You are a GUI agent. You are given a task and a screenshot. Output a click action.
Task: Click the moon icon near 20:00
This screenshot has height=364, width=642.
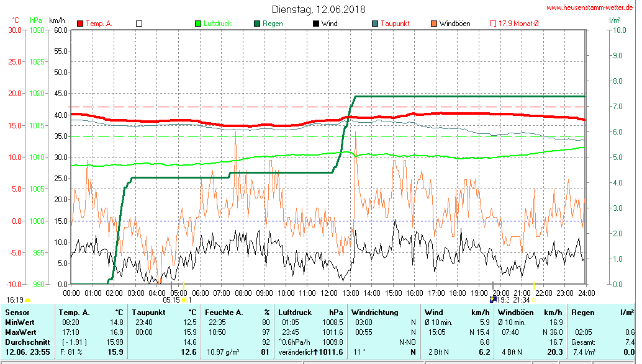pyautogui.click(x=493, y=300)
